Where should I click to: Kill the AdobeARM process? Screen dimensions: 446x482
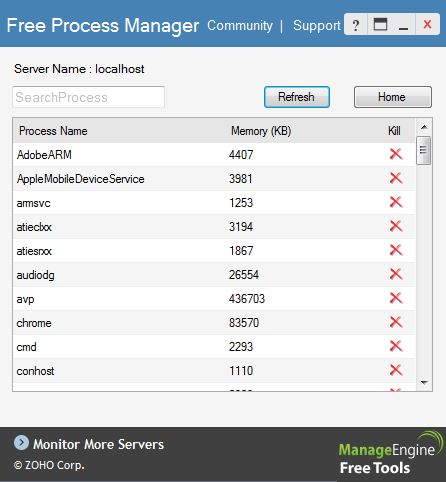[x=396, y=154]
